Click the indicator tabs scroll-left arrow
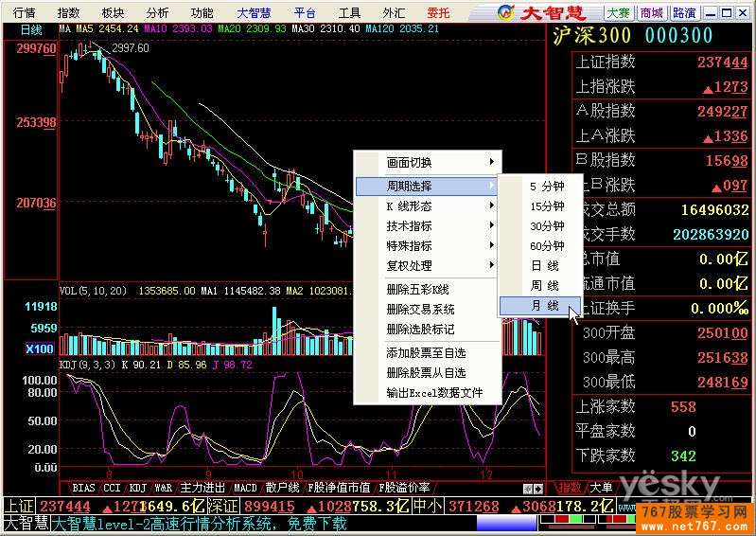 [528, 489]
